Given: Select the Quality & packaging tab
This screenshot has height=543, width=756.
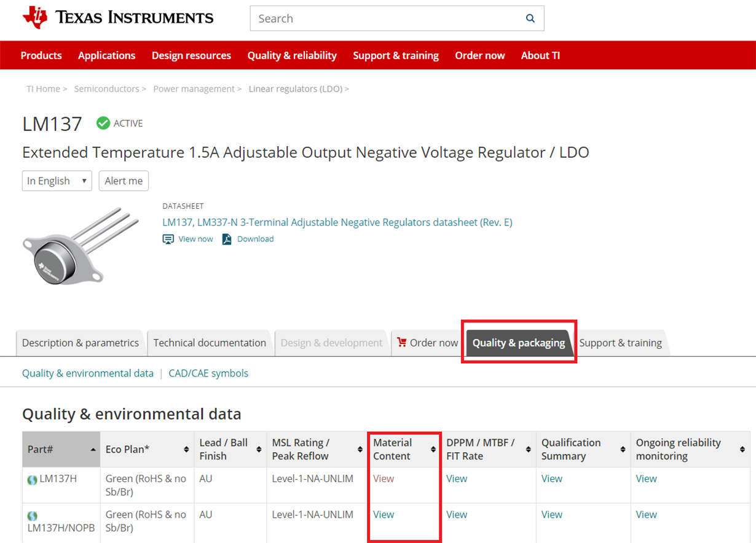Looking at the screenshot, I should coord(519,343).
